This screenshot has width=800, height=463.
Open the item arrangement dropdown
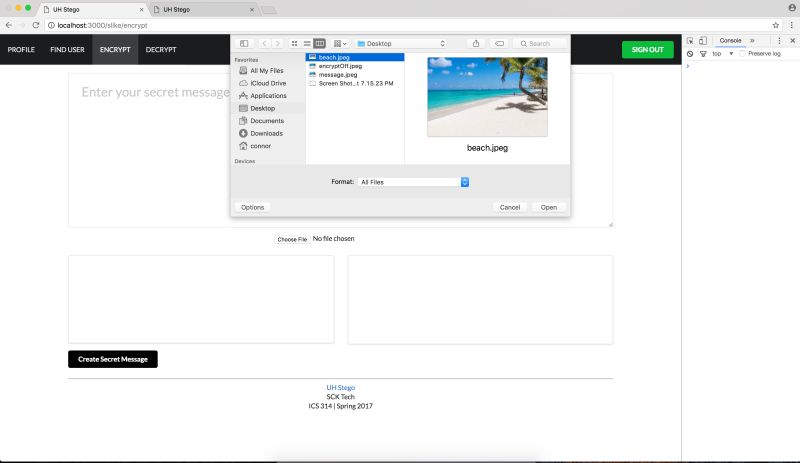tap(340, 43)
